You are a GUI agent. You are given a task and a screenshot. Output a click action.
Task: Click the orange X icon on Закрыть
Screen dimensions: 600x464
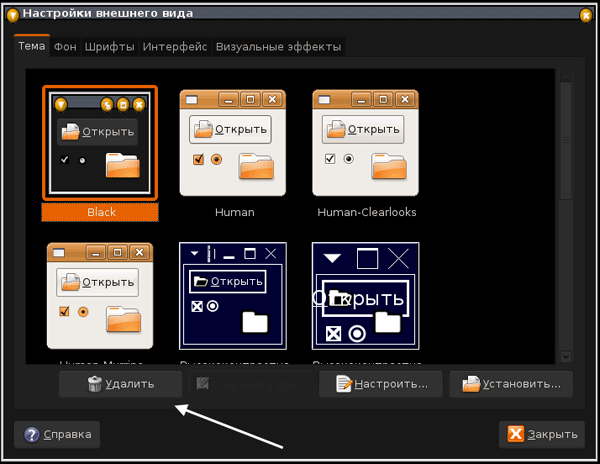(x=515, y=435)
